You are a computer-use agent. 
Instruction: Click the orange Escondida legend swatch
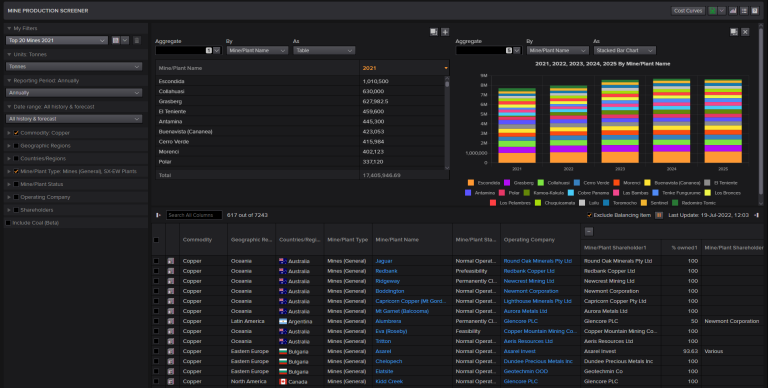(471, 183)
